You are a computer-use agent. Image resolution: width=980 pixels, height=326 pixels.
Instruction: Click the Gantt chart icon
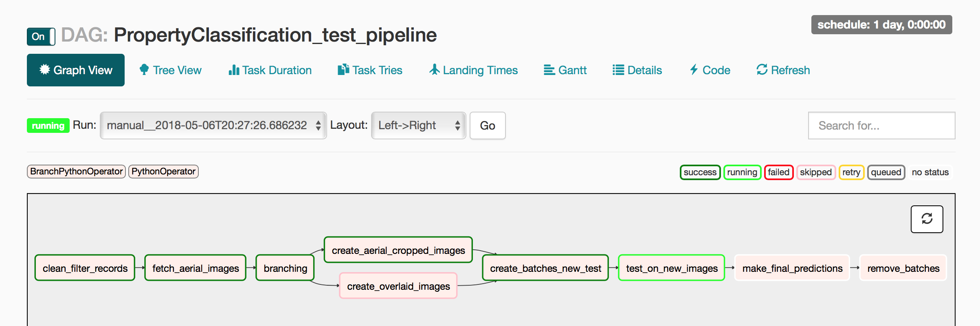(549, 70)
